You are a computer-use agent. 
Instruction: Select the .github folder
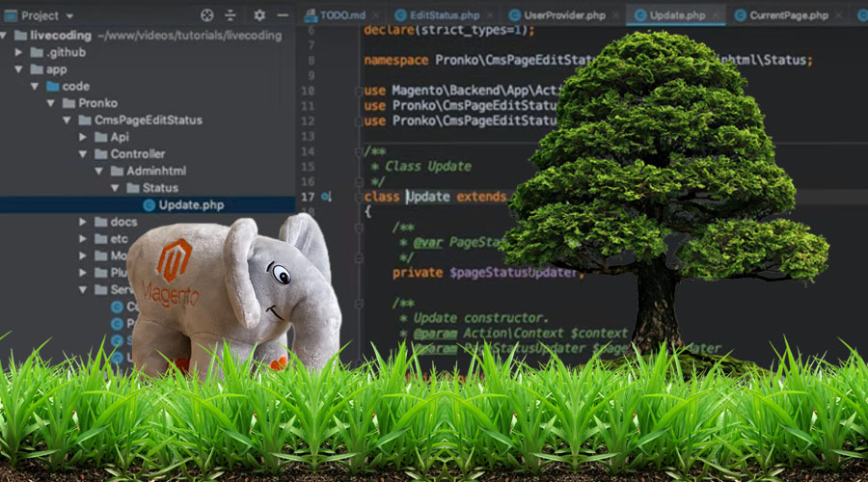[x=66, y=53]
